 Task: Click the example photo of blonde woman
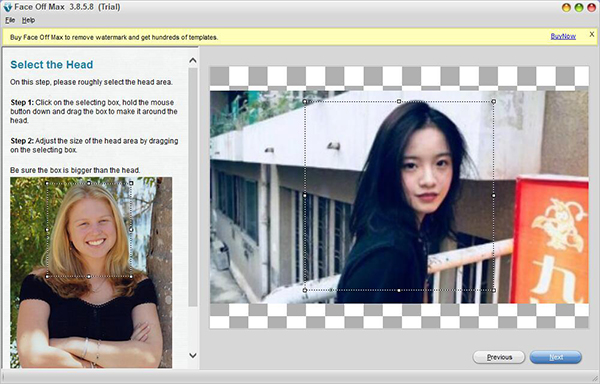(91, 272)
